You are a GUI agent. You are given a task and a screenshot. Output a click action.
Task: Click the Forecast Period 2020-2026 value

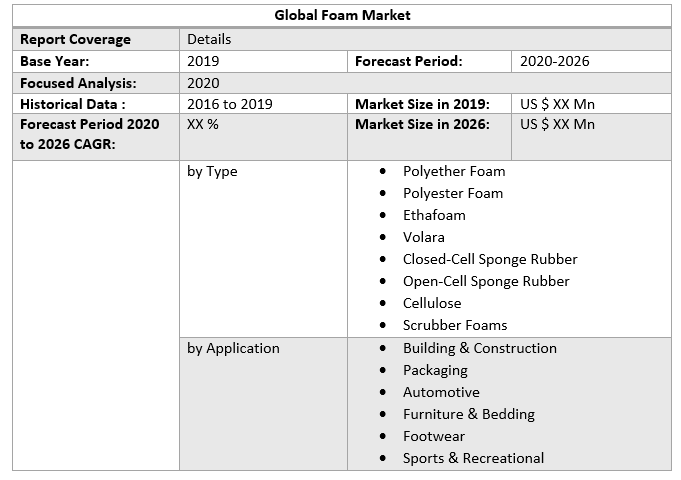pos(555,61)
